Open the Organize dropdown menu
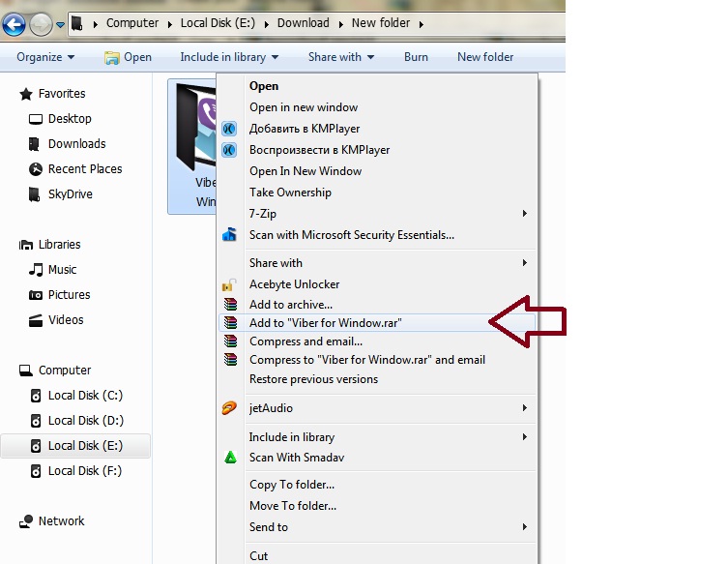 coord(45,57)
